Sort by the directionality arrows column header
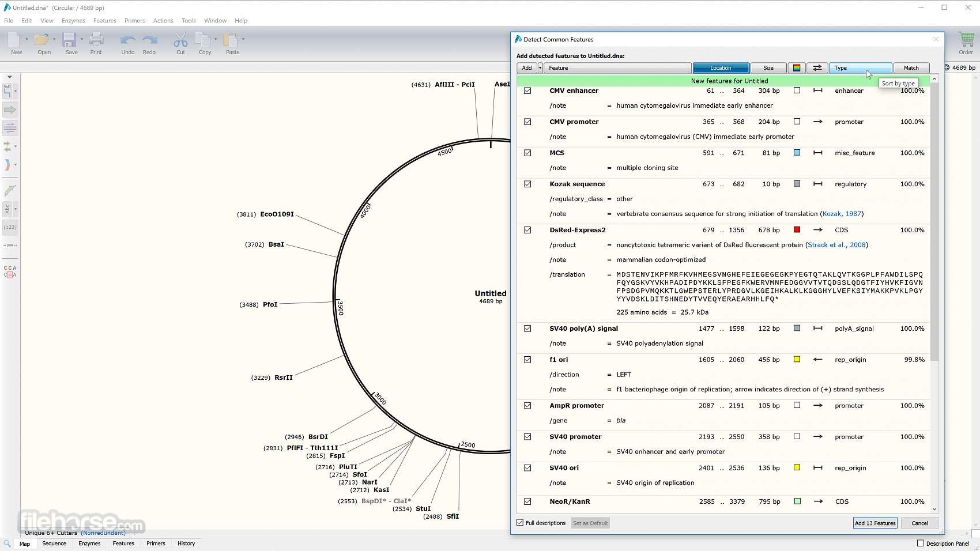The width and height of the screenshot is (980, 551). point(817,68)
